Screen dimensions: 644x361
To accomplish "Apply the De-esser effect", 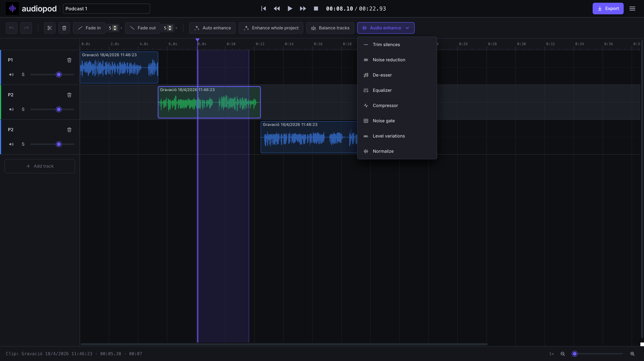I will [x=397, y=75].
